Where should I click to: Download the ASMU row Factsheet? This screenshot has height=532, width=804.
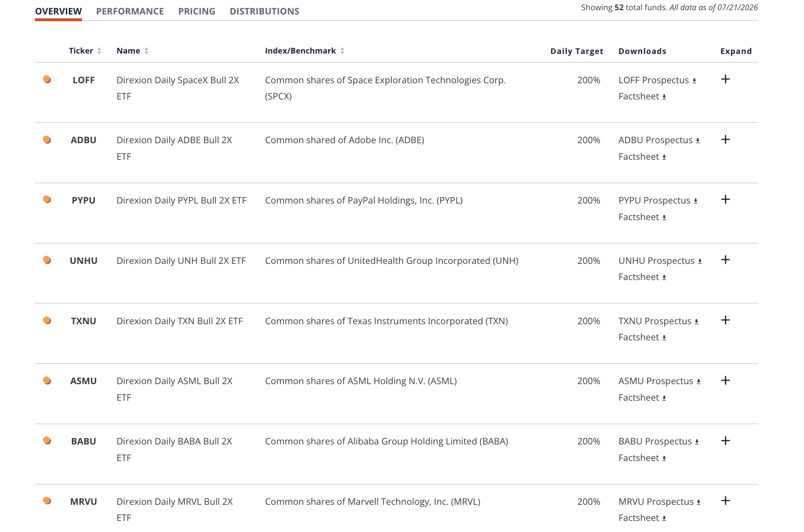coord(643,398)
